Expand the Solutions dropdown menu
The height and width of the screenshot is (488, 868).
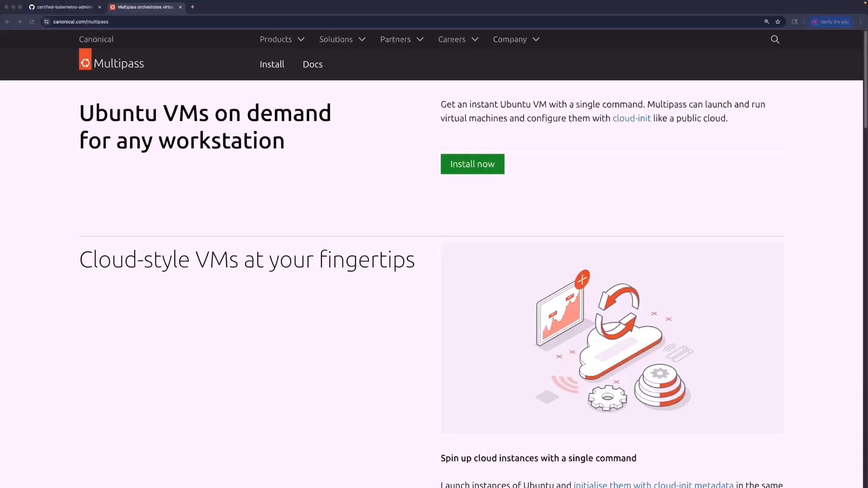[342, 39]
